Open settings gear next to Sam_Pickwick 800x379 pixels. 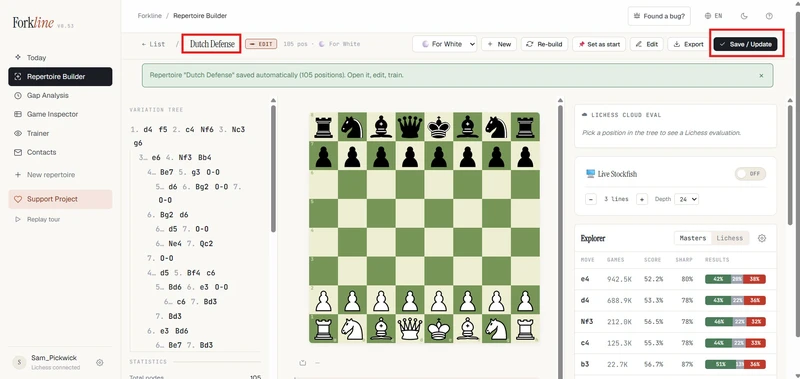point(99,363)
